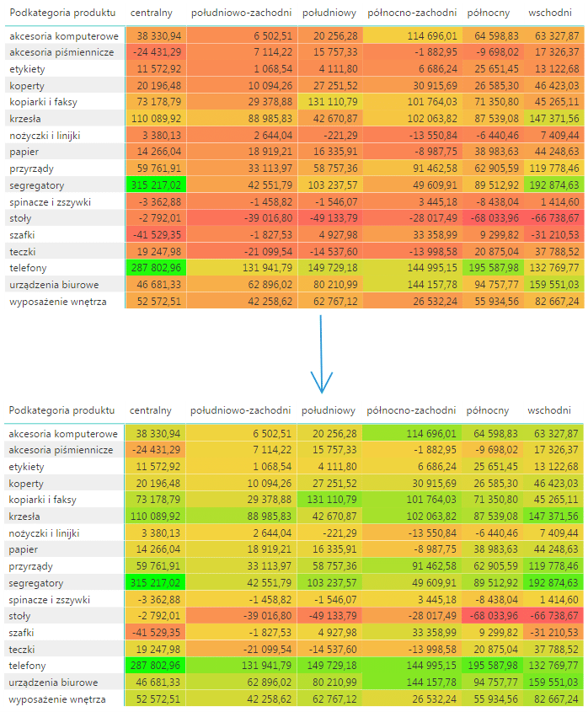
Task: Click 'telefony' row label in lower table
Action: click(29, 666)
